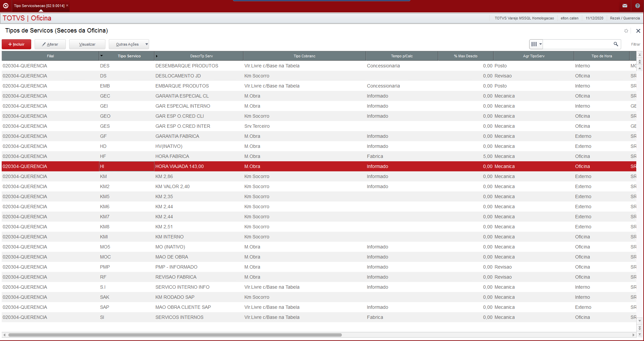Screen dimensions: 644x341
Task: Click TOTVS Varejo MSSQL Homologacao environment
Action: [524, 18]
